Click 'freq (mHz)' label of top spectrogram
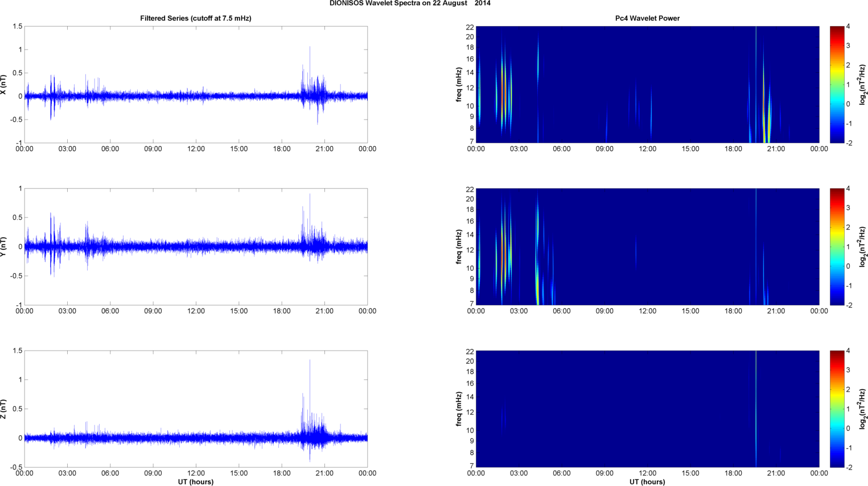 (459, 84)
